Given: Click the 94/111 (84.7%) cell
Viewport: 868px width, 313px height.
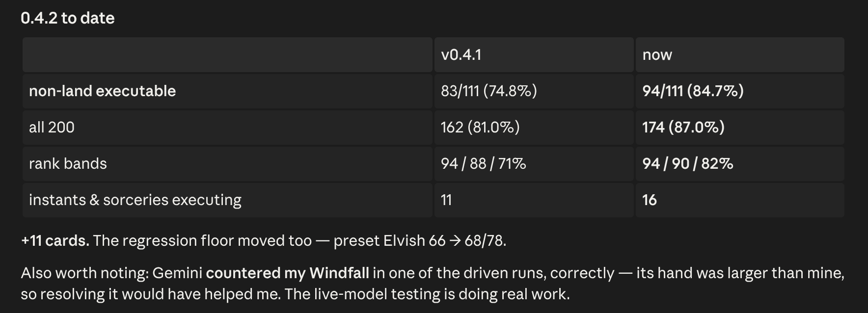Looking at the screenshot, I should (x=740, y=91).
